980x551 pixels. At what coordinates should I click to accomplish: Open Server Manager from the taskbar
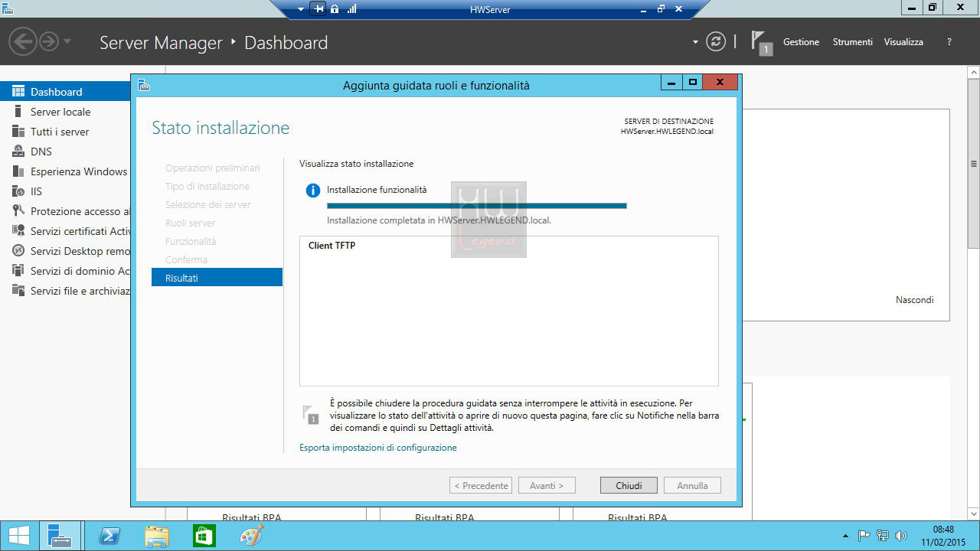point(60,536)
